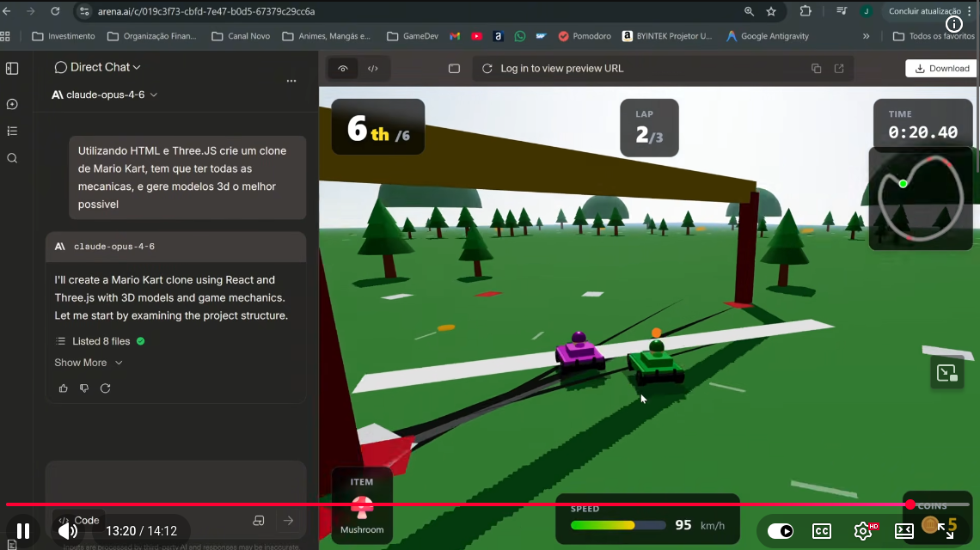This screenshot has width=980, height=550.
Task: Click the icon left of send arrow
Action: [258, 520]
